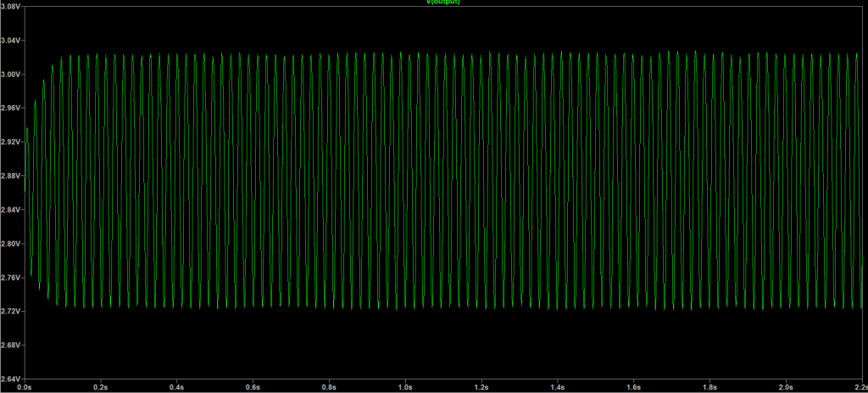Click the 0.6s time axis label
Screen dimensions: 868x393
254,387
